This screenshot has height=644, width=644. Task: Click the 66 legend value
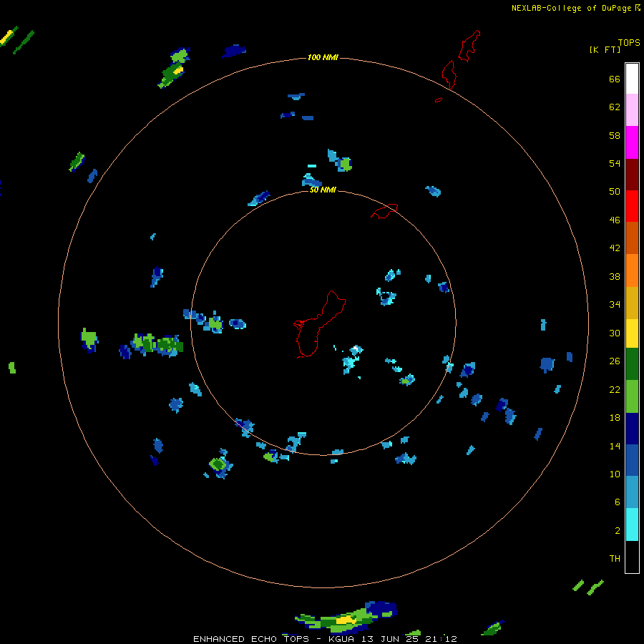click(x=615, y=79)
